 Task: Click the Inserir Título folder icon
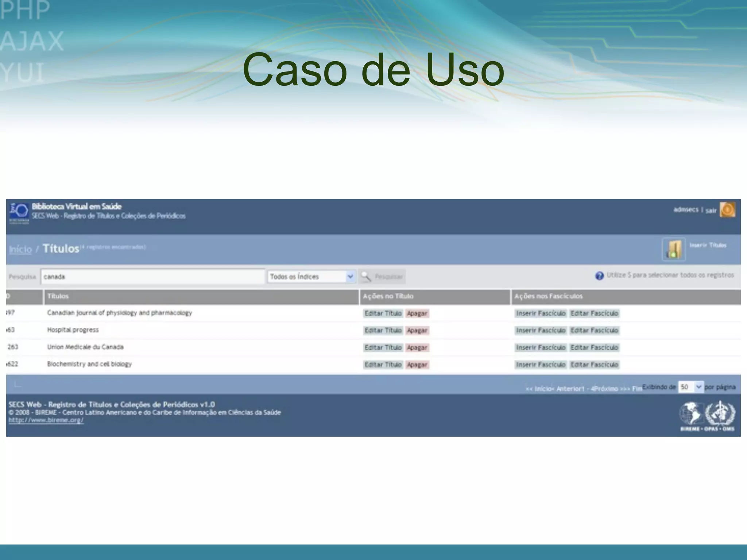(x=674, y=249)
